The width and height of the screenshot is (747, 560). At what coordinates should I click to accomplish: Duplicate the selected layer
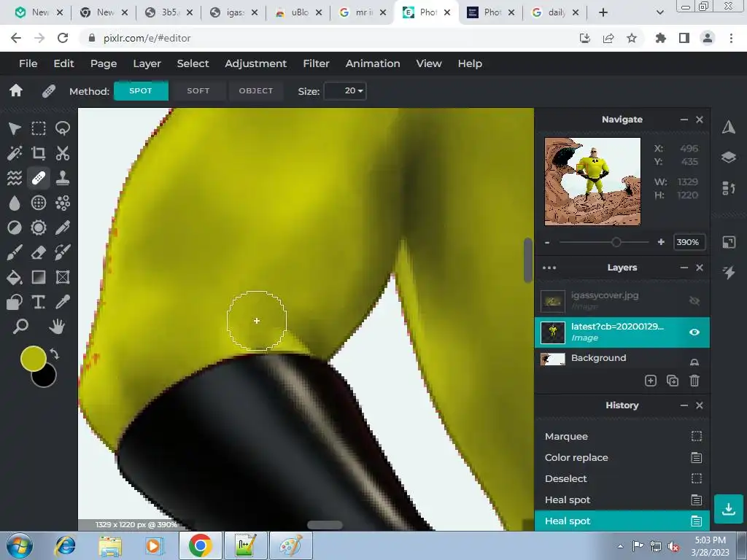tap(672, 381)
